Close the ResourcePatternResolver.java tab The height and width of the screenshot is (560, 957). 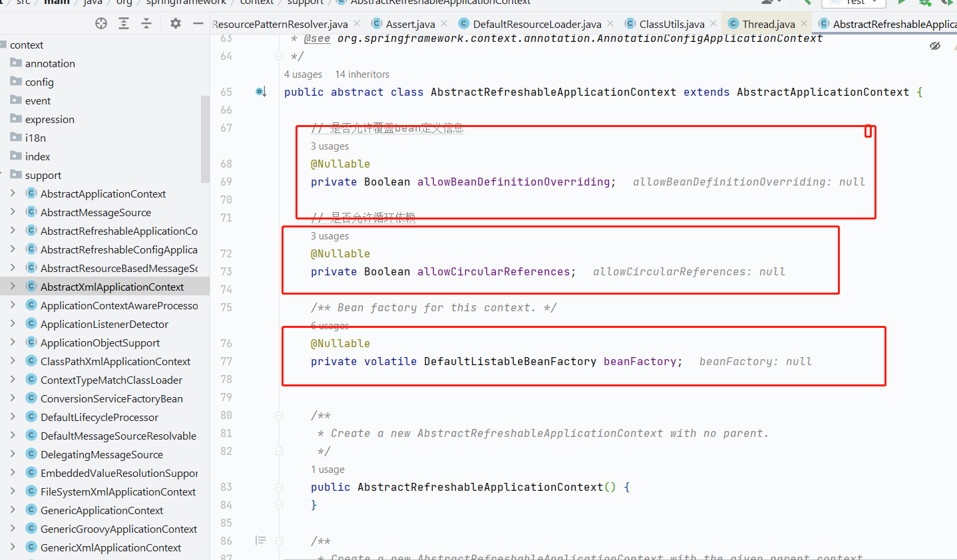coord(357,23)
